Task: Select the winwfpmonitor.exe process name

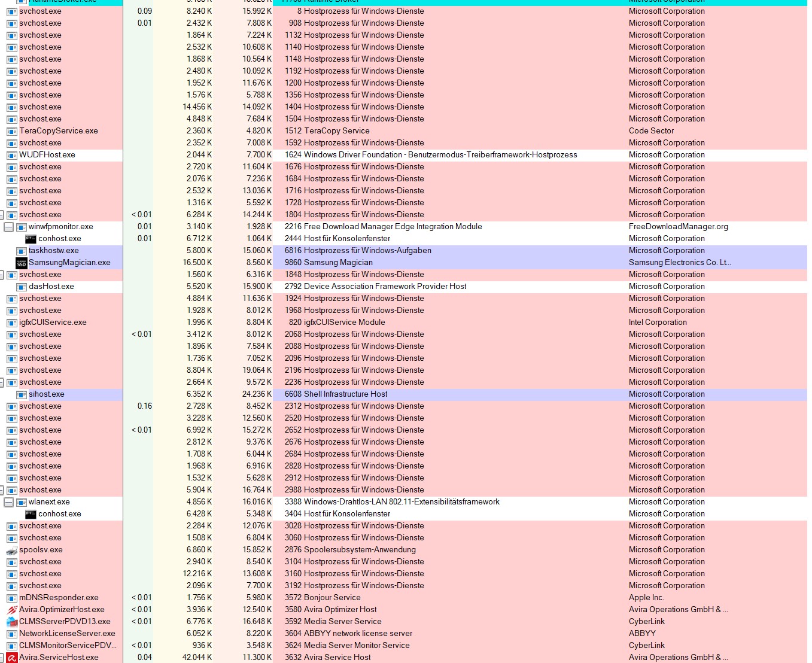Action: 61,227
